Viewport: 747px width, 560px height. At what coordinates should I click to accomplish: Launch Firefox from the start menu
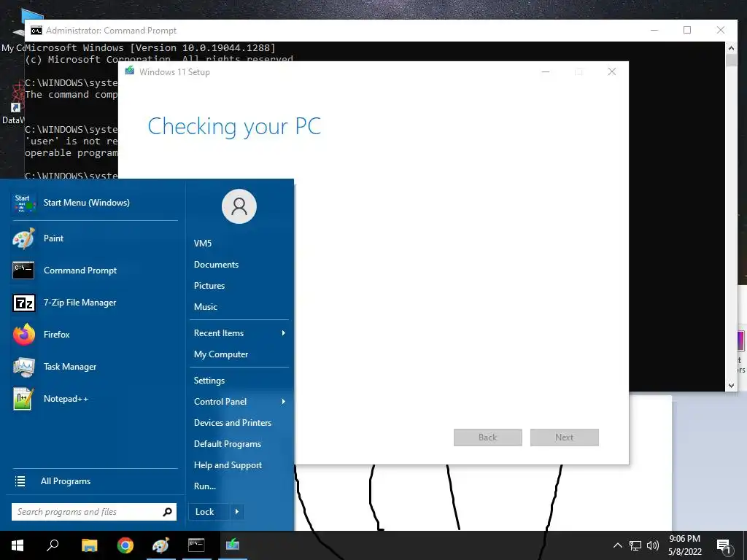click(x=94, y=334)
